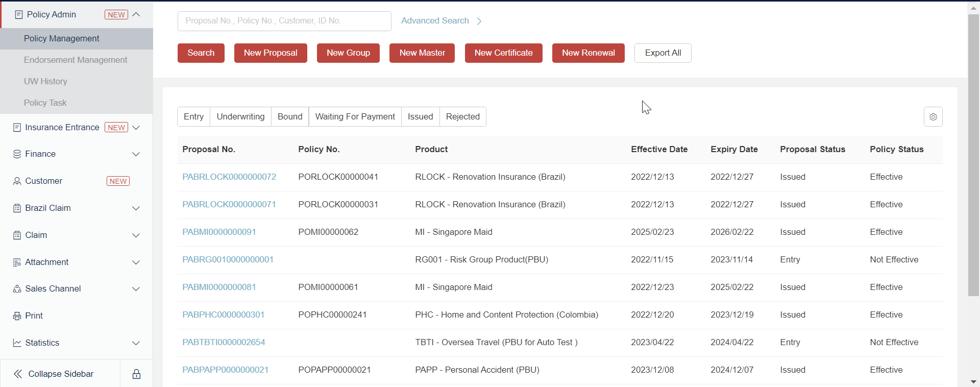Click the Customer NEW badge

(x=118, y=181)
